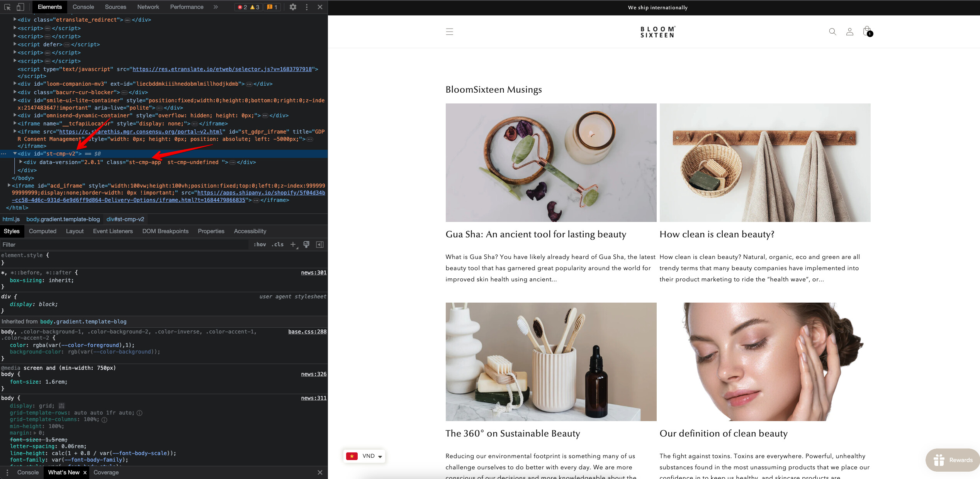Click the site search magnifier icon

832,32
